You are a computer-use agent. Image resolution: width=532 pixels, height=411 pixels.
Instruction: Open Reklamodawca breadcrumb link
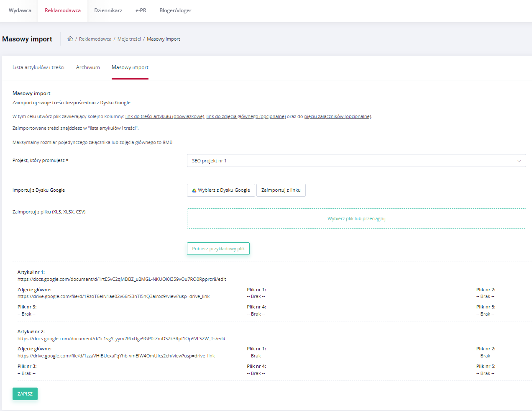(x=95, y=39)
